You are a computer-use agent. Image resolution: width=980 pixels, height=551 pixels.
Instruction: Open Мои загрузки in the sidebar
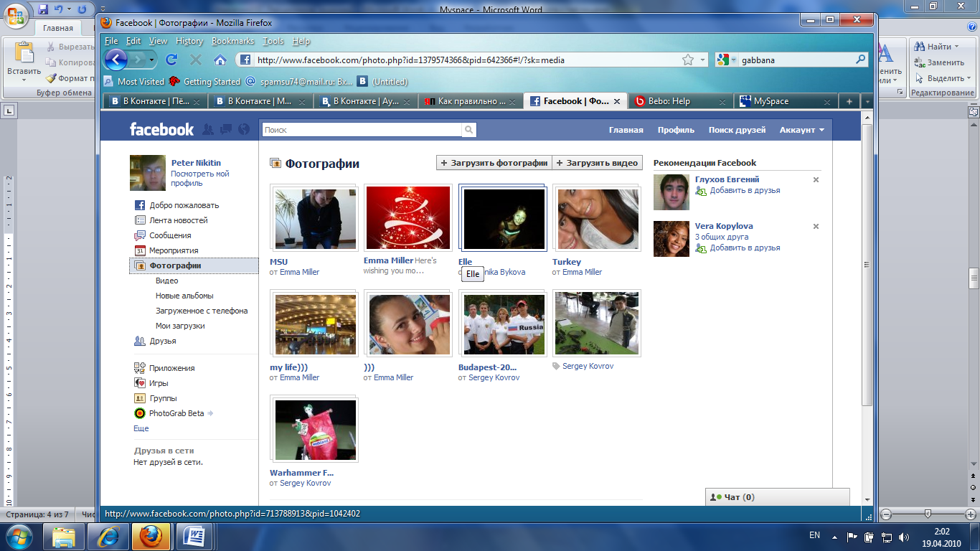(180, 326)
